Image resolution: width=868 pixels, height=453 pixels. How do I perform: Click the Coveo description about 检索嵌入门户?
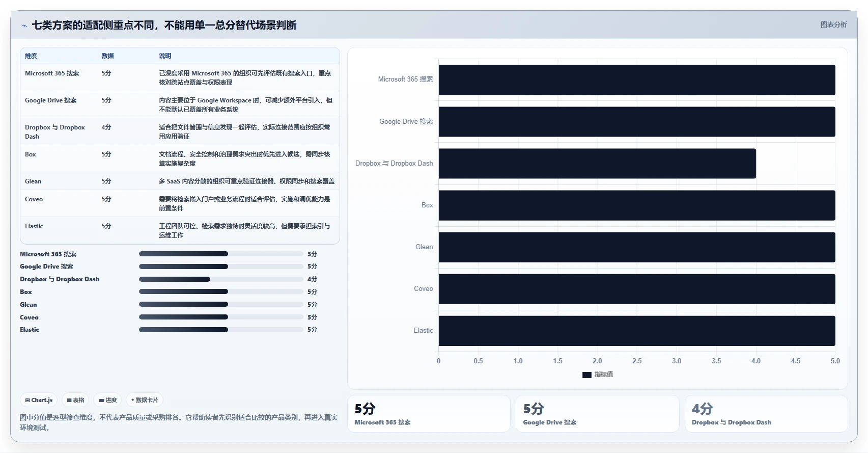tap(244, 204)
